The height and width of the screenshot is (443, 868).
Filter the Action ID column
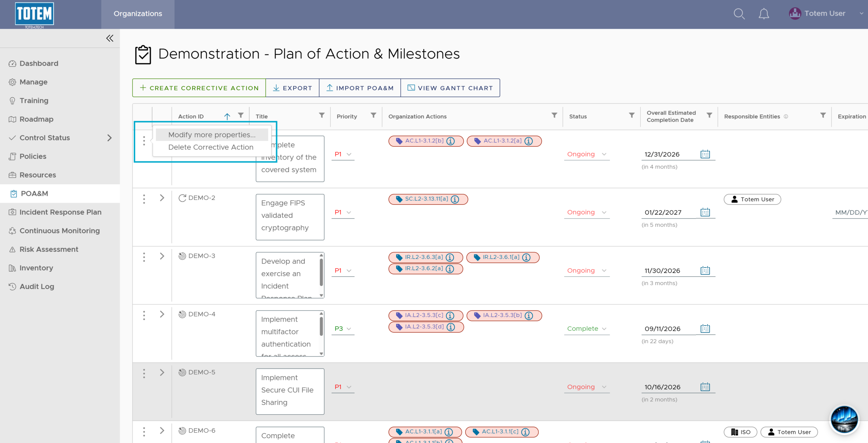coord(241,115)
